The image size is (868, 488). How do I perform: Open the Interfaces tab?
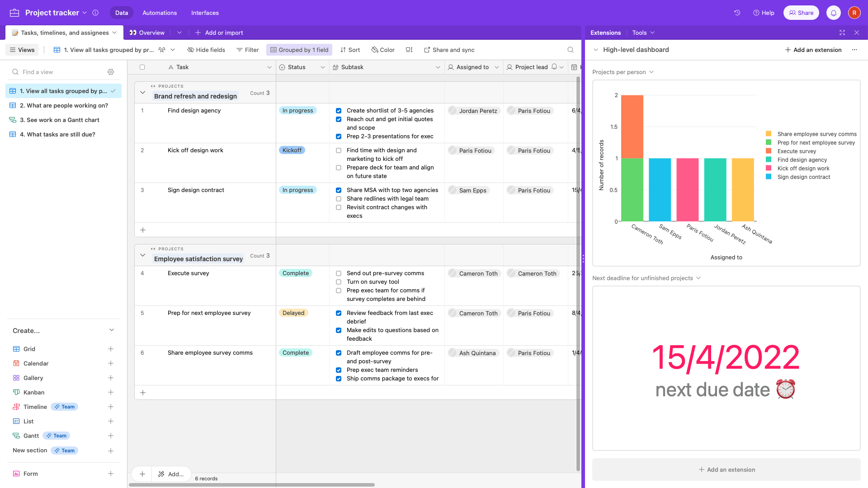[x=205, y=13]
